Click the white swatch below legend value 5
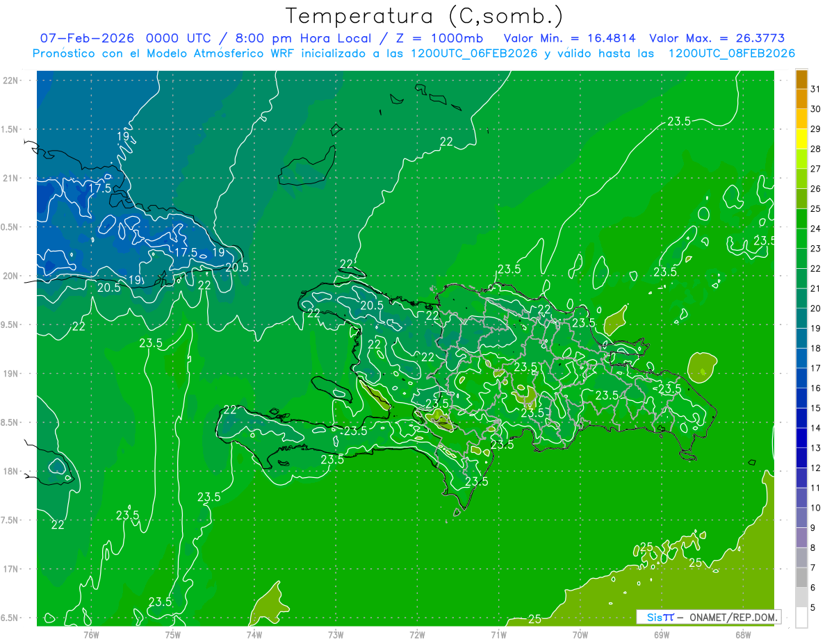834x644 pixels. 801,618
